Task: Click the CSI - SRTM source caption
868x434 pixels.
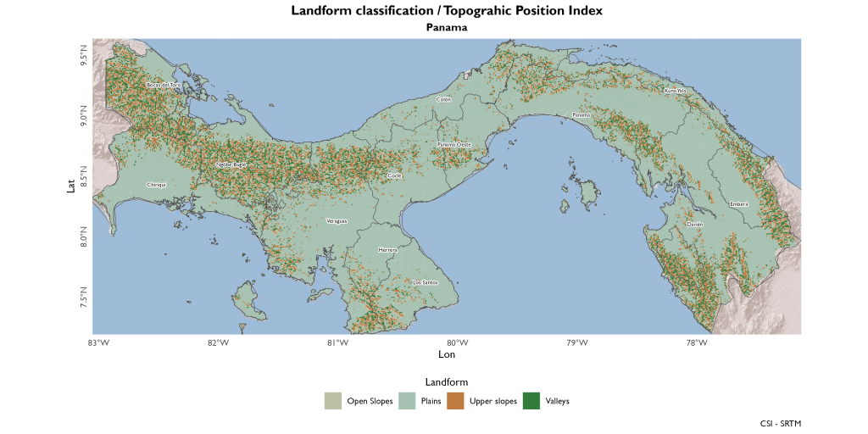Action: pyautogui.click(x=781, y=423)
